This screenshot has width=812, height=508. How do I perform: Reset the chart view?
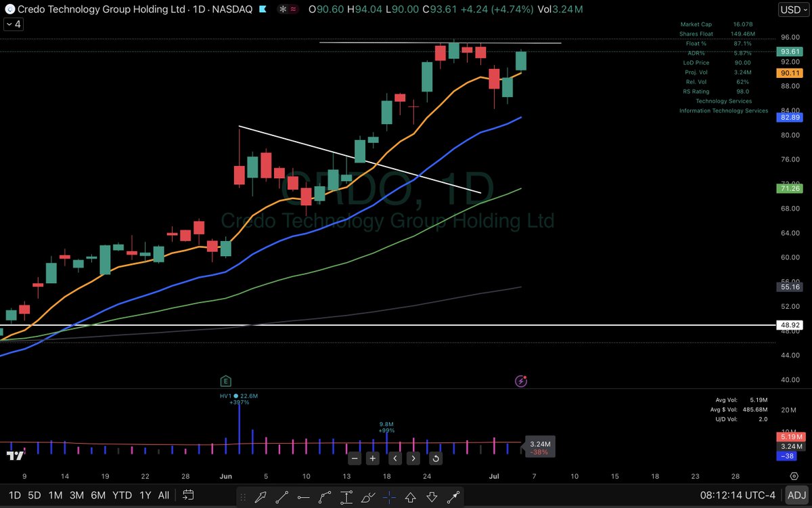click(x=435, y=459)
